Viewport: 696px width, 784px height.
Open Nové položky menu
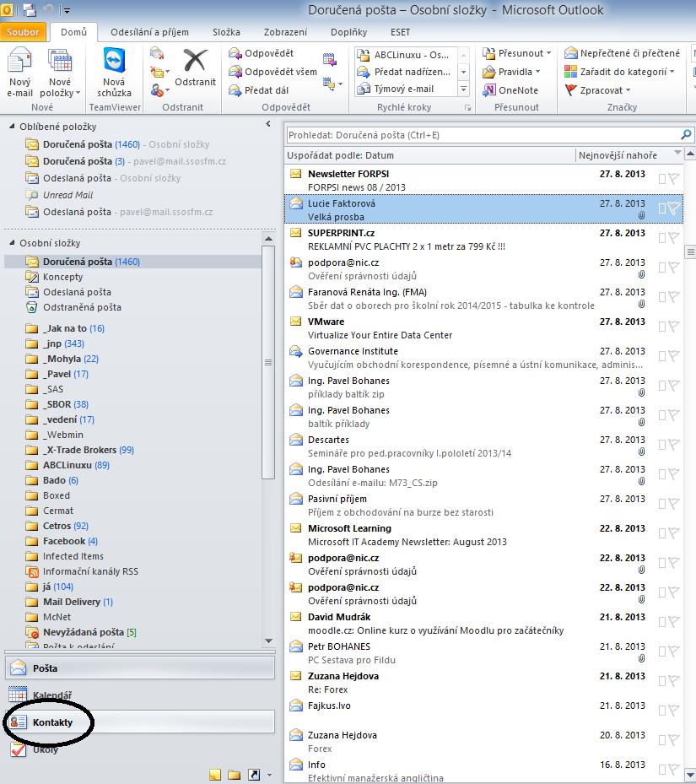60,72
